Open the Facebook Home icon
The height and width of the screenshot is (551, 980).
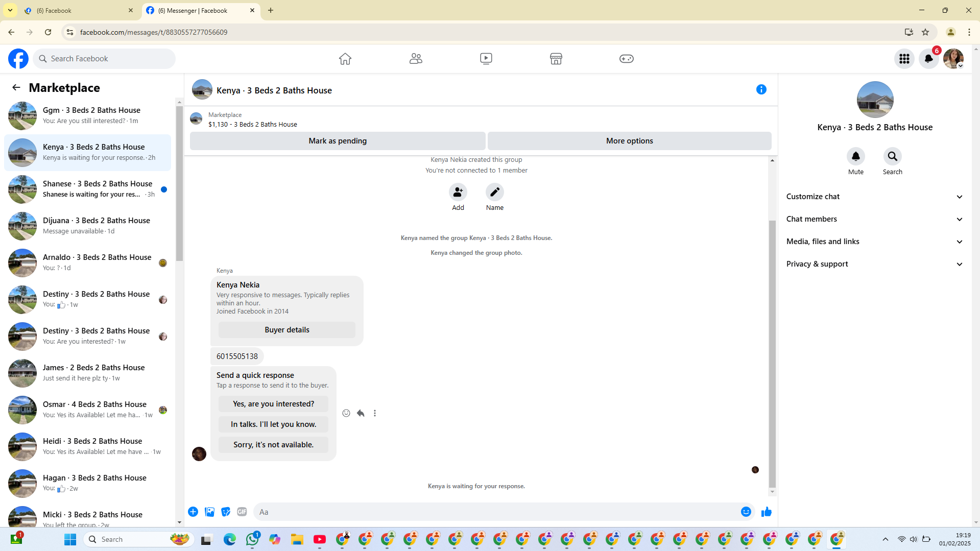pos(345,59)
